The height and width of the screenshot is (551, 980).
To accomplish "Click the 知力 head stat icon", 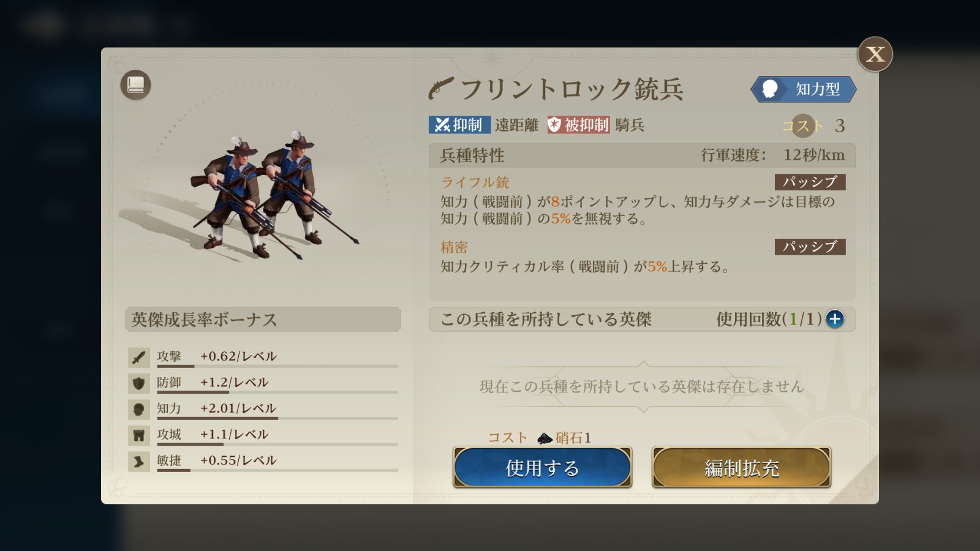I will (x=139, y=409).
